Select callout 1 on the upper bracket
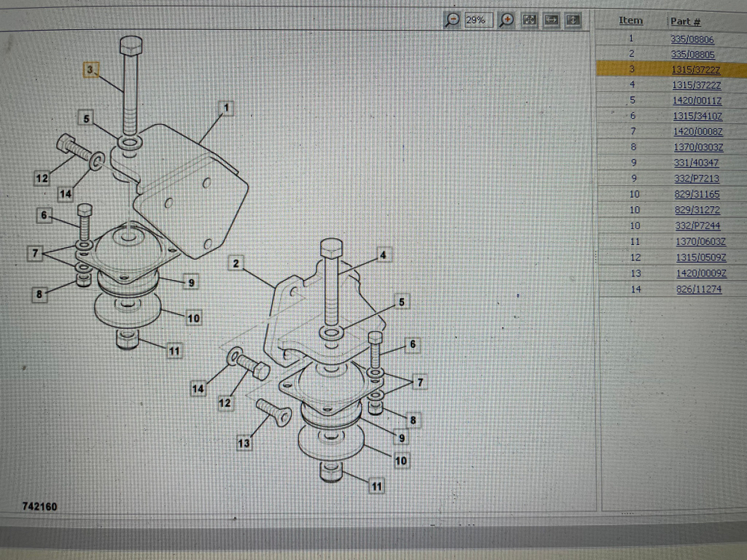 click(x=225, y=109)
